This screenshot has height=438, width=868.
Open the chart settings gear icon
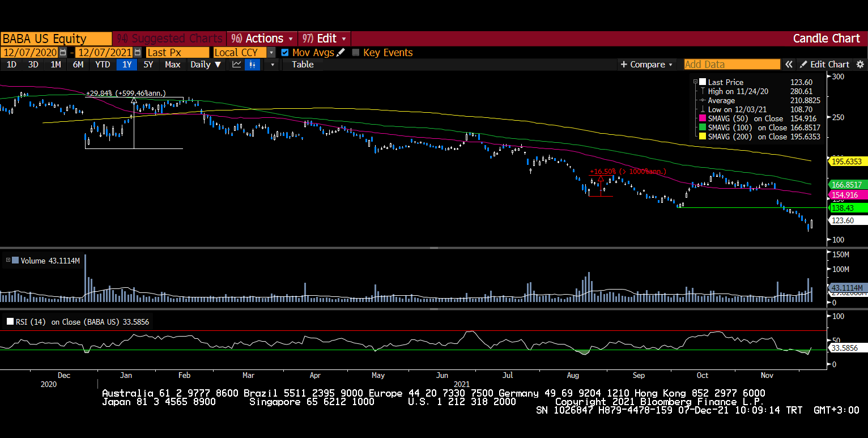(860, 65)
